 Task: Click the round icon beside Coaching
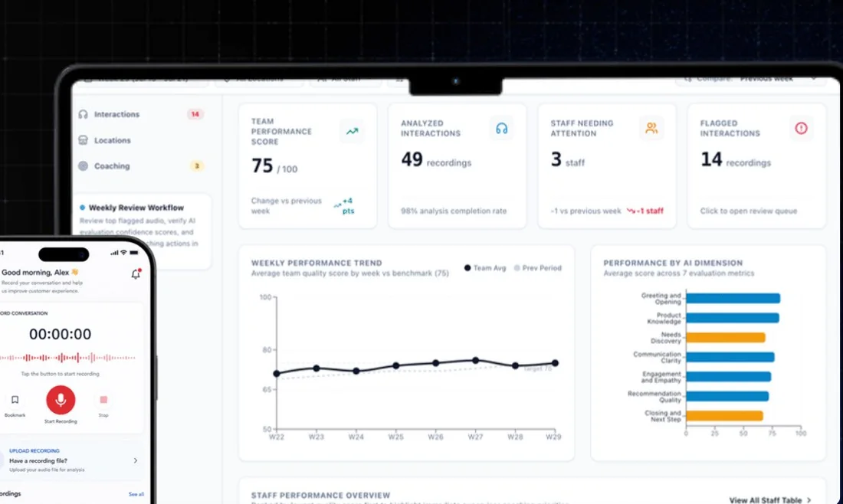(x=83, y=166)
